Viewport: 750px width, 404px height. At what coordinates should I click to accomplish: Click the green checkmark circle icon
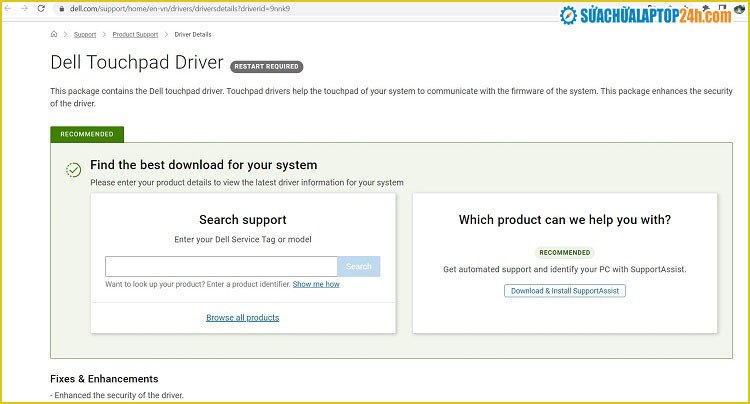pyautogui.click(x=73, y=170)
